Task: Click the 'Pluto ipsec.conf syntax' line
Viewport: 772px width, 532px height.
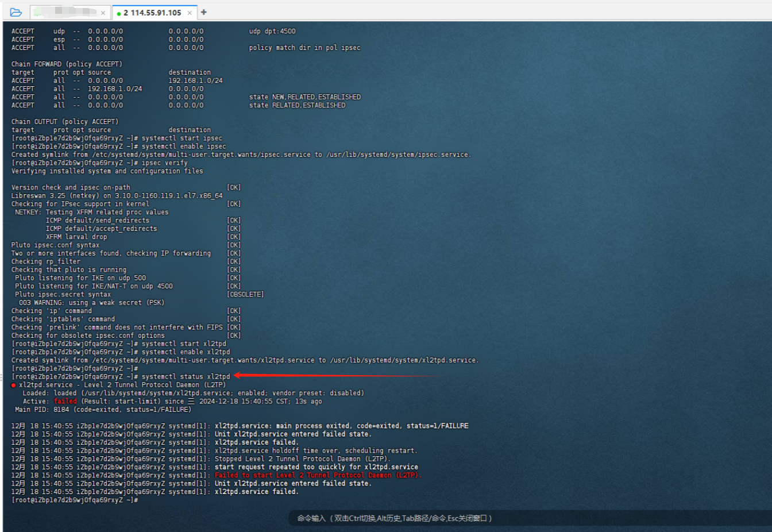Action: (x=55, y=245)
